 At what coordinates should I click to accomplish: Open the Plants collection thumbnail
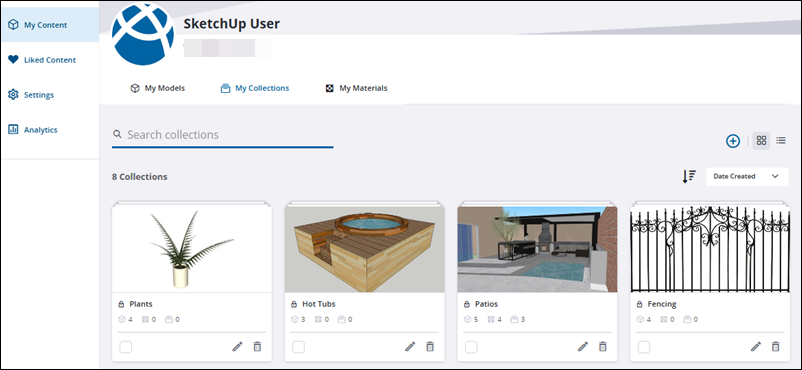192,249
